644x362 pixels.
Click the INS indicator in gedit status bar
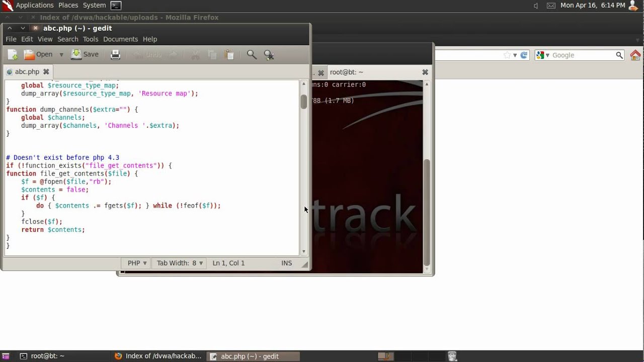[287, 263]
